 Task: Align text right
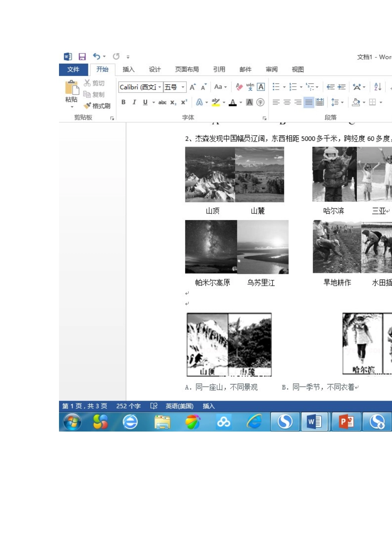tap(298, 102)
